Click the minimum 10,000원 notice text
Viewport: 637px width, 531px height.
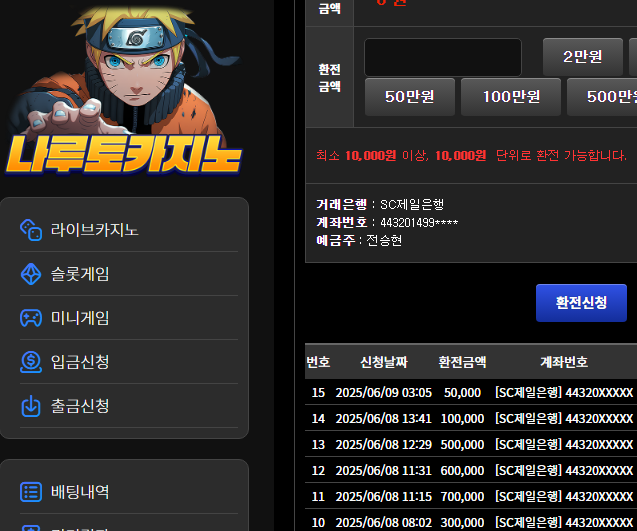(x=471, y=155)
